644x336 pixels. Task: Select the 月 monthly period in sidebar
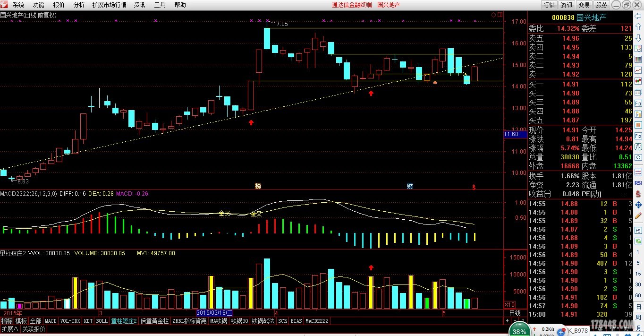(x=638, y=328)
